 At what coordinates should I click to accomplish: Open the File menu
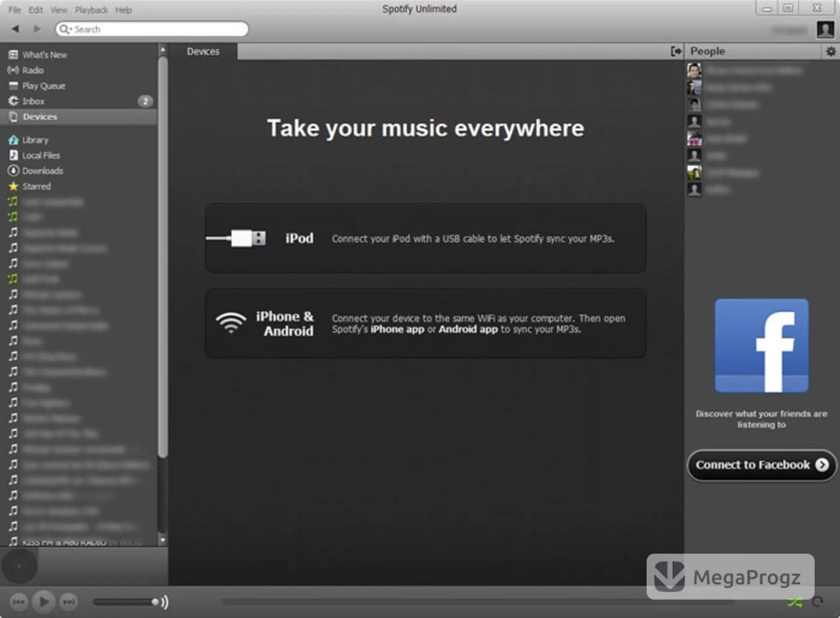click(x=14, y=10)
